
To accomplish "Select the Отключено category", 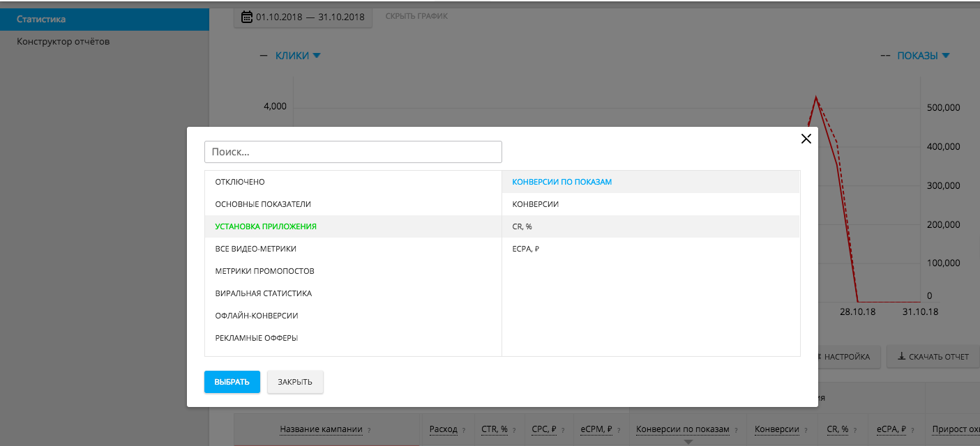I will (x=240, y=182).
